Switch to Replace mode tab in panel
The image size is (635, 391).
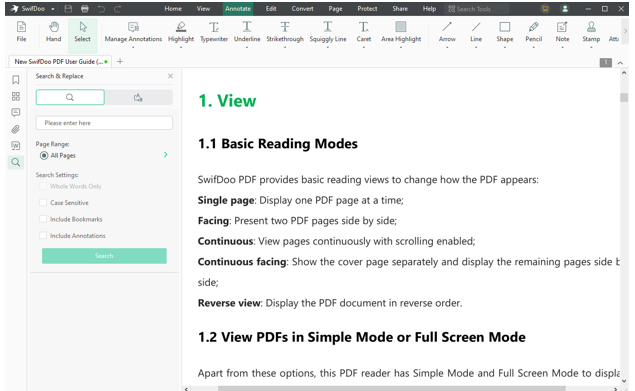coord(139,97)
